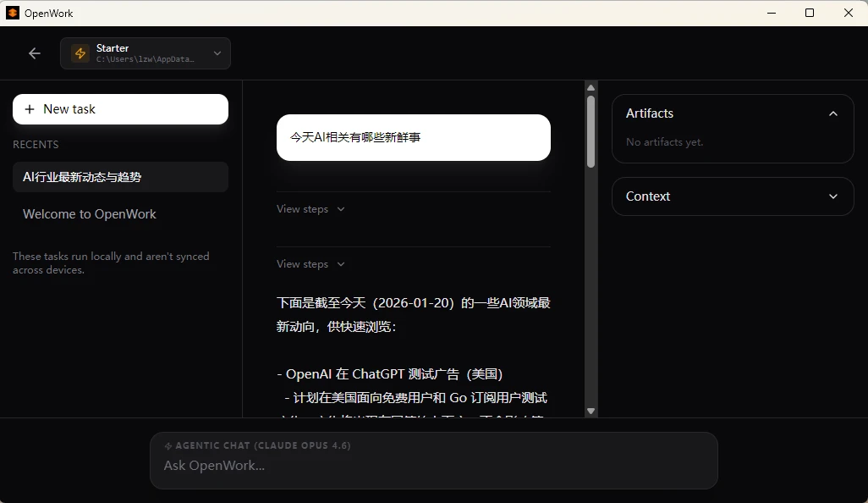Screen dimensions: 868x503
Task: Expand the Context panel
Action: [x=832, y=196]
